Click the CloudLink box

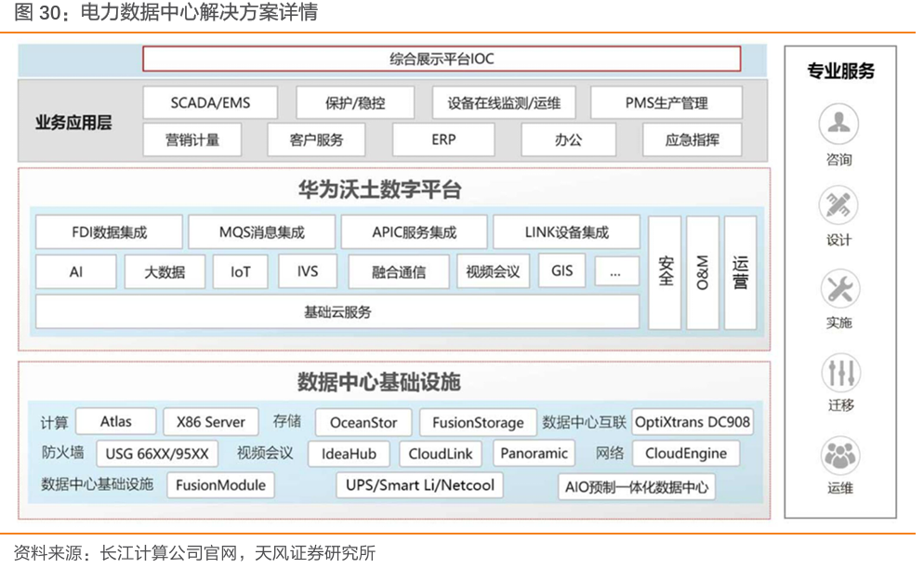click(x=441, y=454)
